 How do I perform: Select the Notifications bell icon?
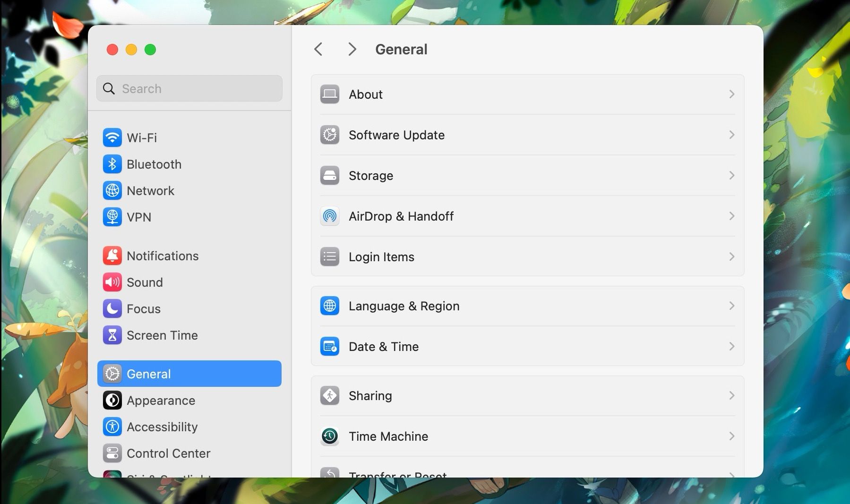[x=112, y=256]
